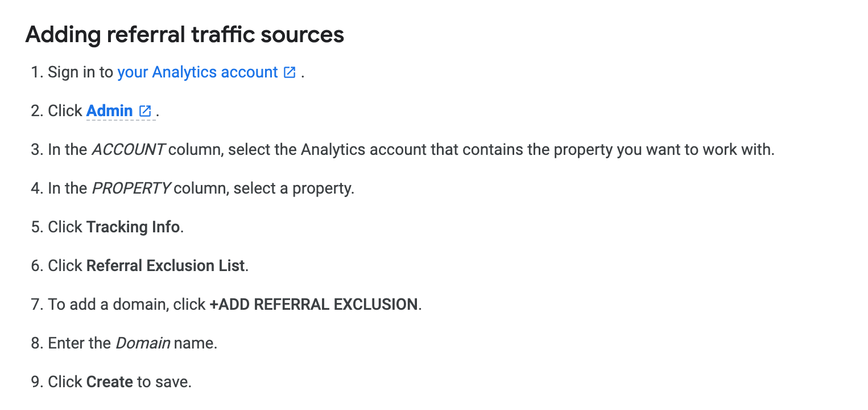
Task: Click the italic ACCOUNT word
Action: (x=128, y=150)
